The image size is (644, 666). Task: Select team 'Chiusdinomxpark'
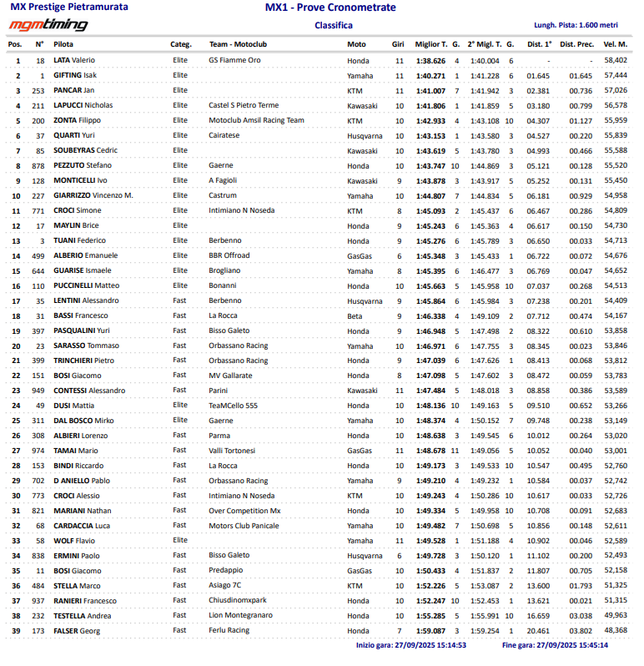click(x=238, y=600)
